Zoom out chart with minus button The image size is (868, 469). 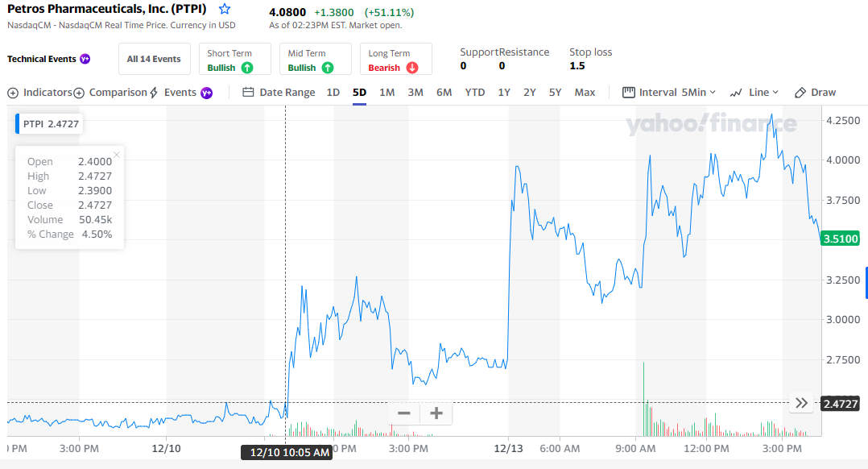[404, 413]
